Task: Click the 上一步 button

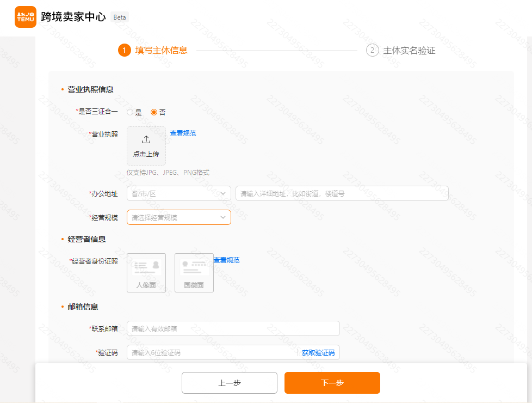Action: tap(229, 383)
